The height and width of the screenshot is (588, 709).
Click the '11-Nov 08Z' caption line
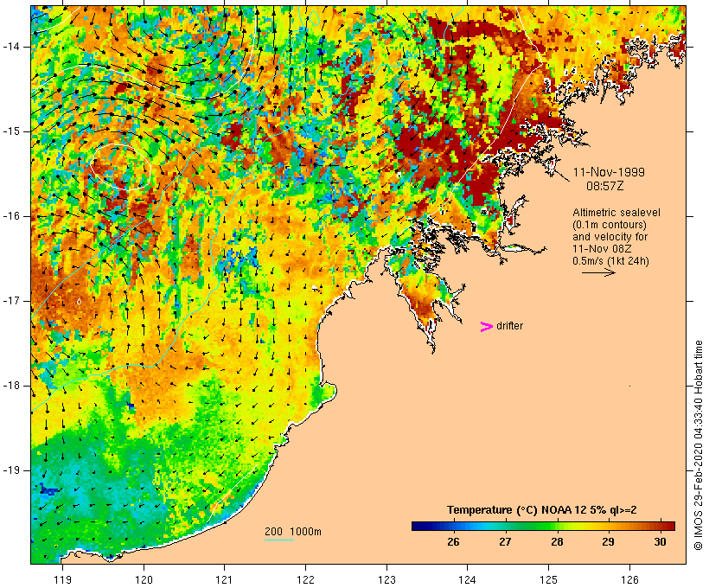pos(602,249)
